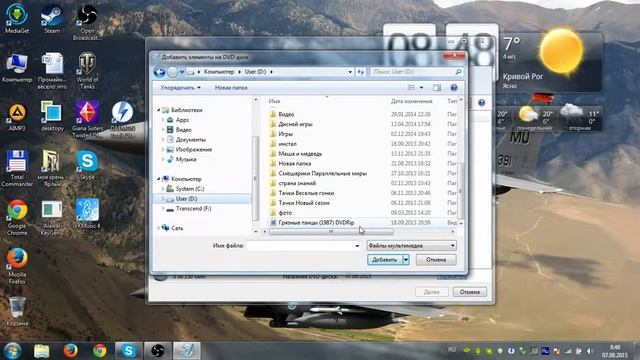This screenshot has width=640, height=360.
Task: Open the Файлы мультимедиа file type dropdown
Action: click(411, 246)
